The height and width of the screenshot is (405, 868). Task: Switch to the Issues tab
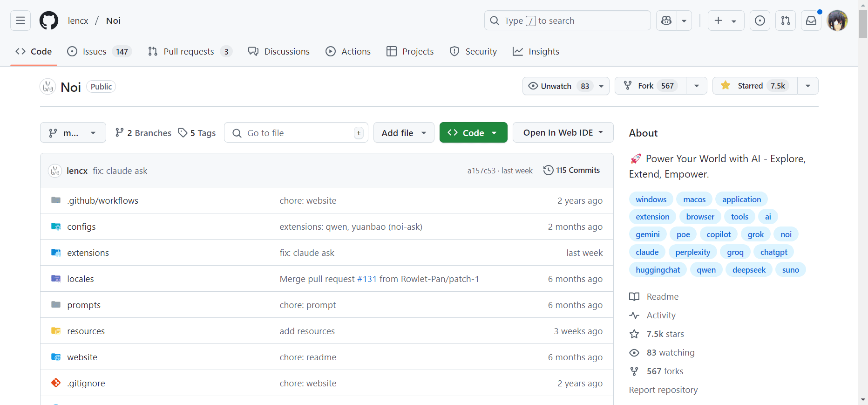[99, 51]
